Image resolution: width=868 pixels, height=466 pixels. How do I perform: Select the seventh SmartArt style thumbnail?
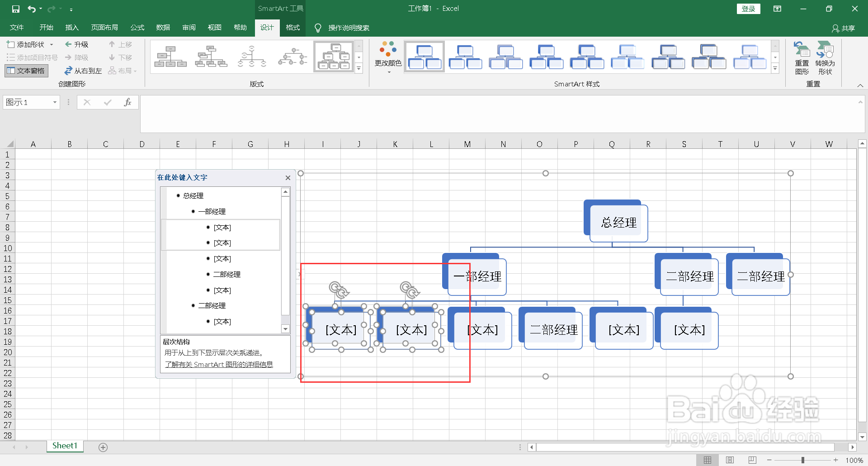pos(669,57)
